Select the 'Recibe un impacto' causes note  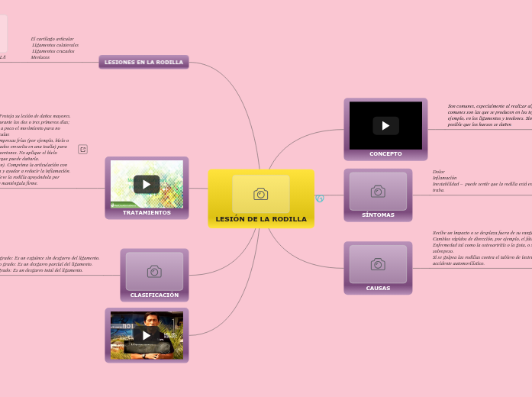point(481,247)
